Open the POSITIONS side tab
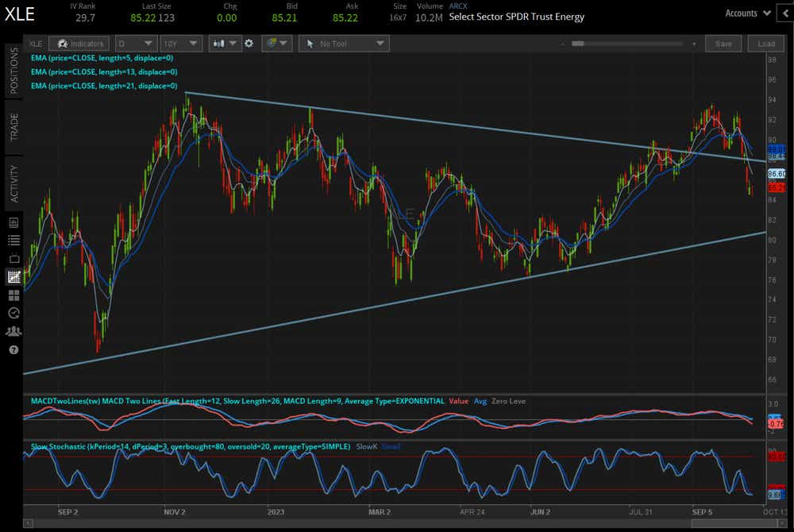The height and width of the screenshot is (532, 794). pyautogui.click(x=13, y=71)
